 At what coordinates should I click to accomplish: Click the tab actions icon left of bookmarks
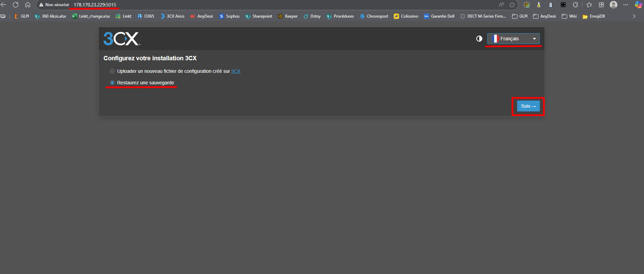[3, 16]
